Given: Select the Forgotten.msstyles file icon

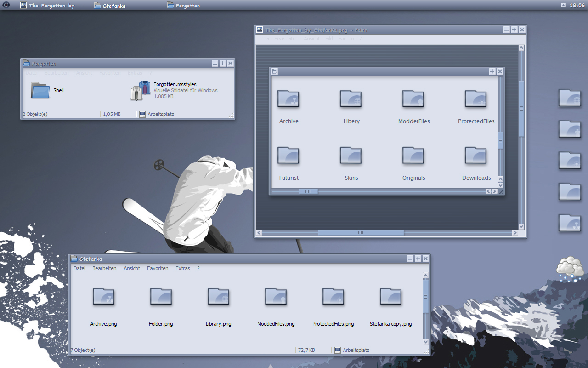Looking at the screenshot, I should pyautogui.click(x=141, y=90).
